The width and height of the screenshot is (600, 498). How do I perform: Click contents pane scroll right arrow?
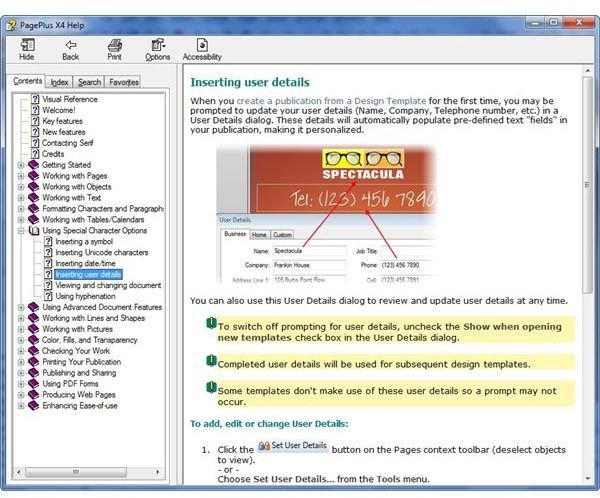pyautogui.click(x=157, y=472)
